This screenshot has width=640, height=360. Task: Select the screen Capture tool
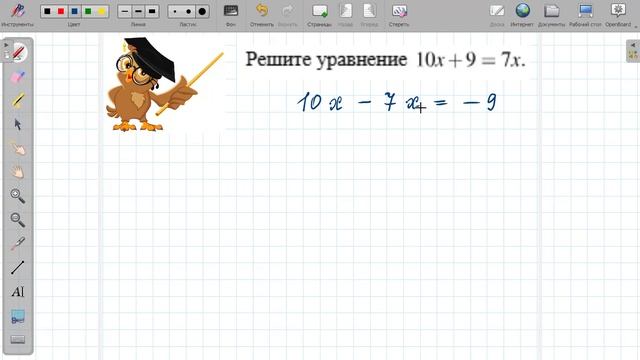tap(18, 317)
